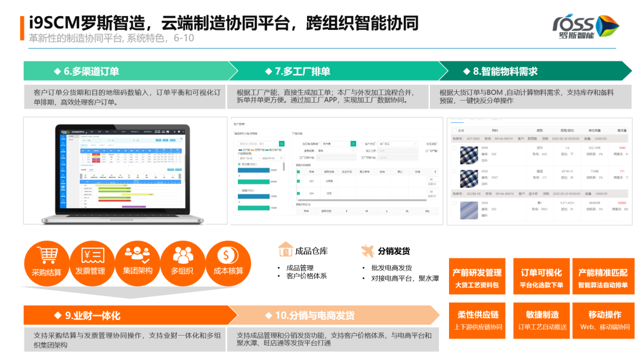Screen dimensions: 644x363
Task: Switch to the first tab in material requirements panel
Action: point(457,120)
